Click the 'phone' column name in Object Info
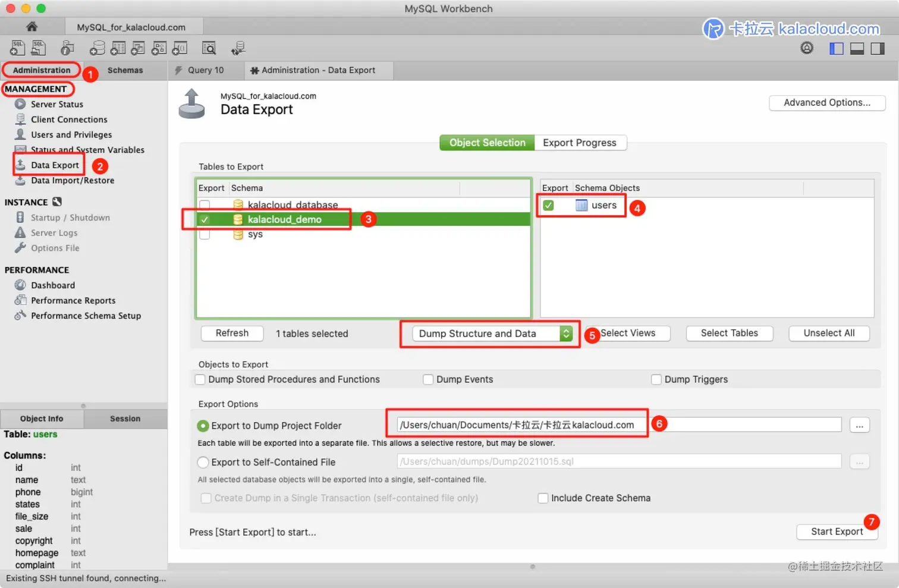This screenshot has height=588, width=899. click(x=28, y=492)
